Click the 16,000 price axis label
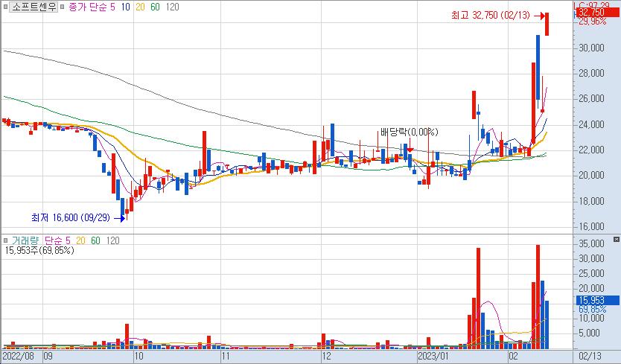 click(x=591, y=226)
